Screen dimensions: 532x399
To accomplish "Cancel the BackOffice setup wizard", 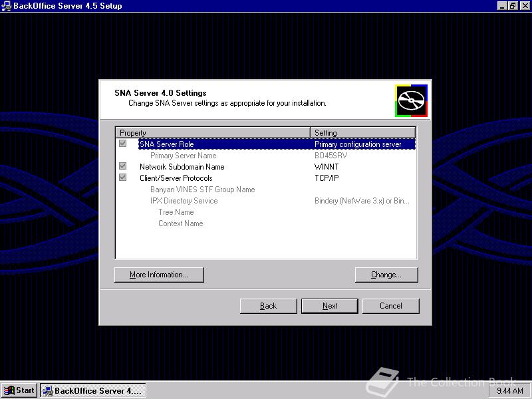I will (391, 306).
